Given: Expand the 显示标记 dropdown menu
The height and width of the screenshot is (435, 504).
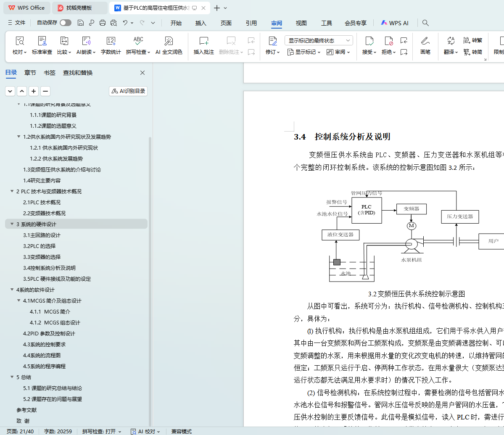Looking at the screenshot, I should tap(304, 52).
